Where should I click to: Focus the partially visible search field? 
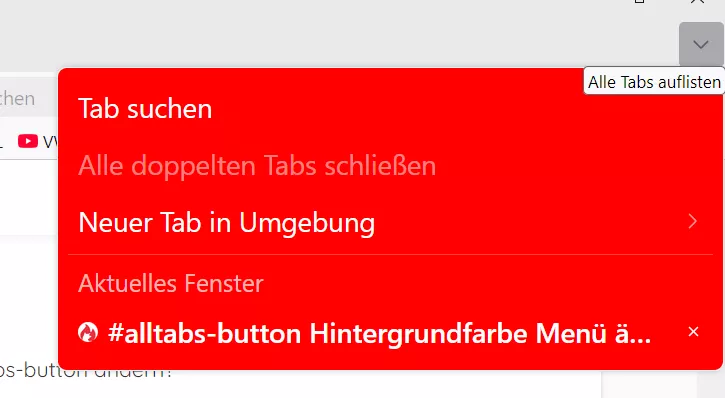(x=29, y=98)
